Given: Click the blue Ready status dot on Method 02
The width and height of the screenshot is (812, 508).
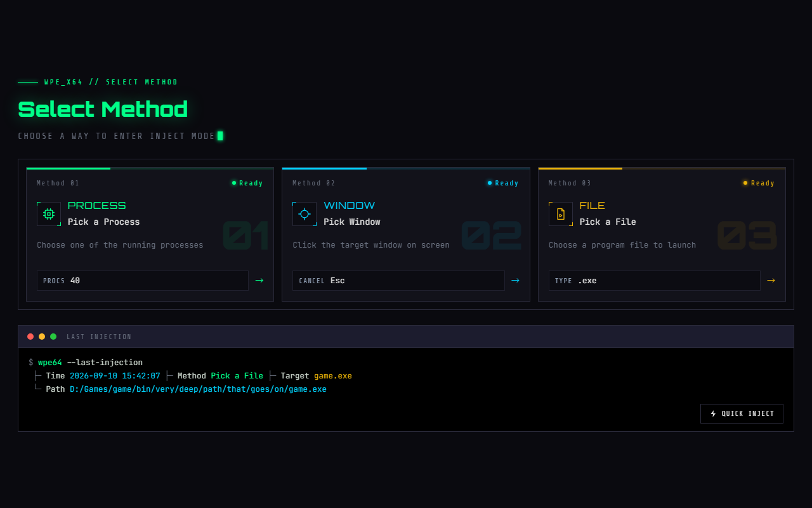Looking at the screenshot, I should pyautogui.click(x=490, y=183).
